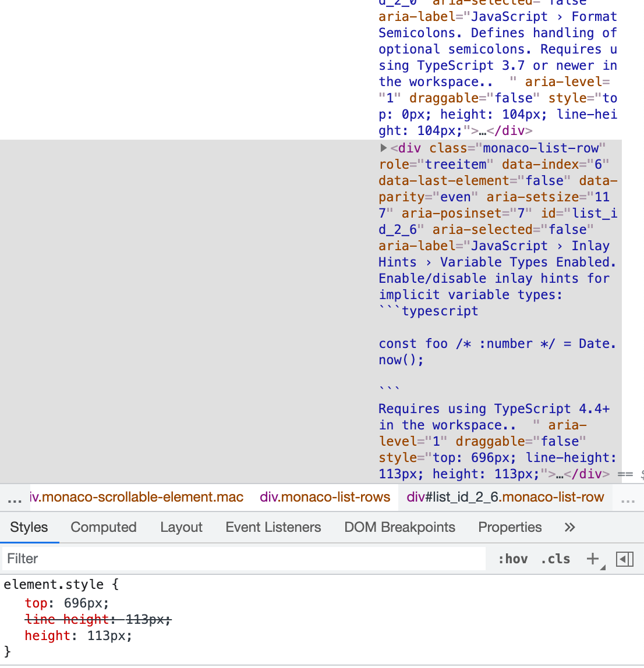
Task: Switch to the Properties tab
Action: click(509, 527)
